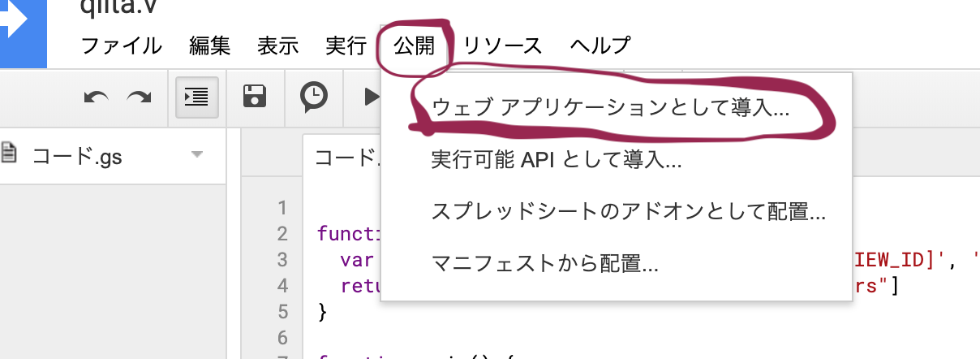The image size is (980, 359).
Task: Save the project with floppy disk icon
Action: [256, 97]
